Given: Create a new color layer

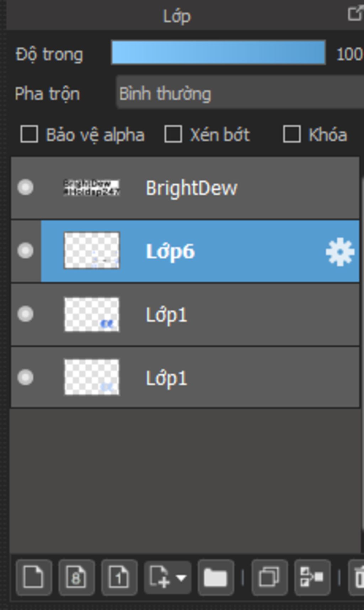Looking at the screenshot, I should pos(34,577).
